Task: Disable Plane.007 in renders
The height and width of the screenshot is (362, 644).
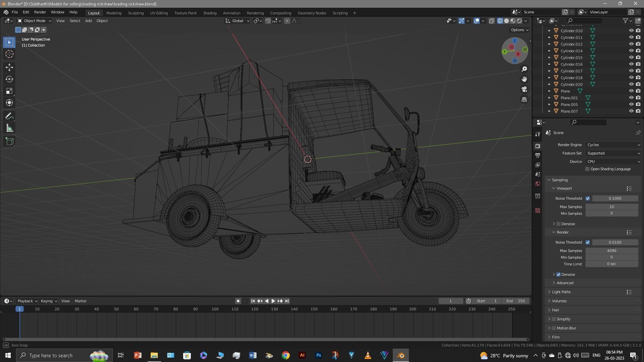Action: [x=638, y=111]
